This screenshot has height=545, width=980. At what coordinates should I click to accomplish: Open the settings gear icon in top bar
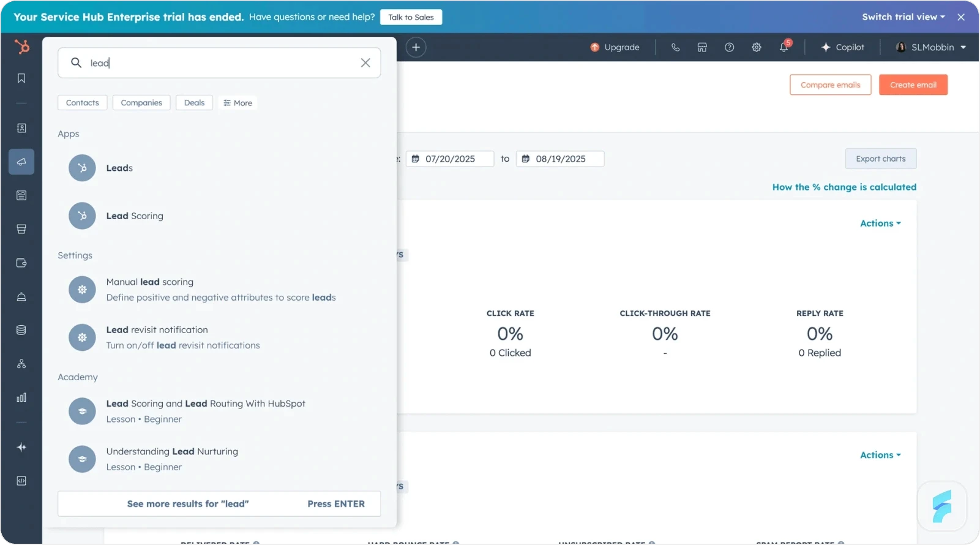click(757, 47)
